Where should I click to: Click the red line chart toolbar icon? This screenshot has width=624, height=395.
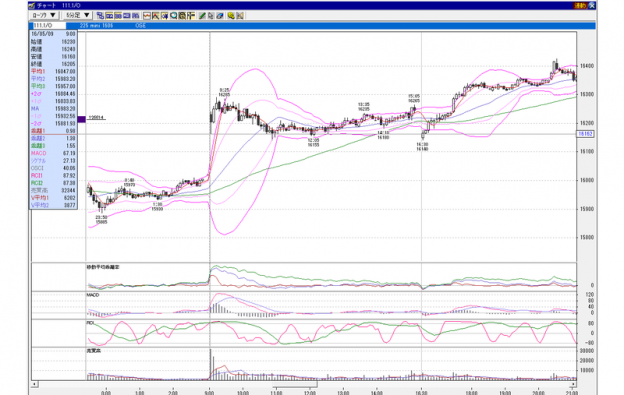pos(147,16)
